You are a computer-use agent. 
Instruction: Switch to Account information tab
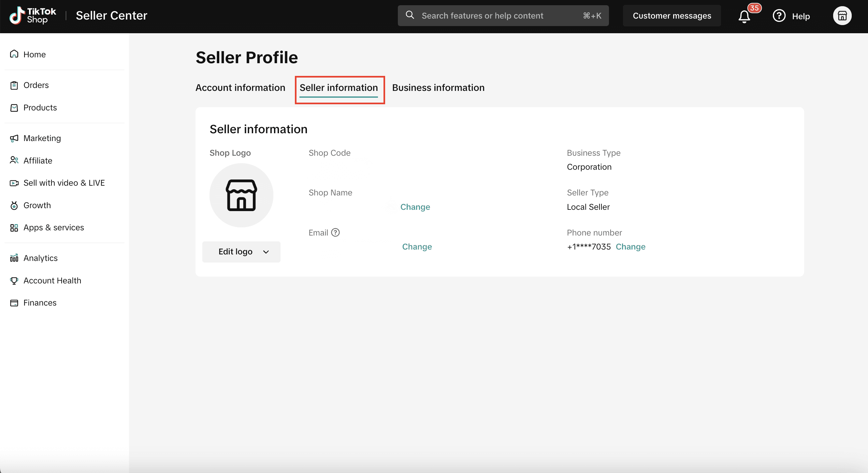240,88
